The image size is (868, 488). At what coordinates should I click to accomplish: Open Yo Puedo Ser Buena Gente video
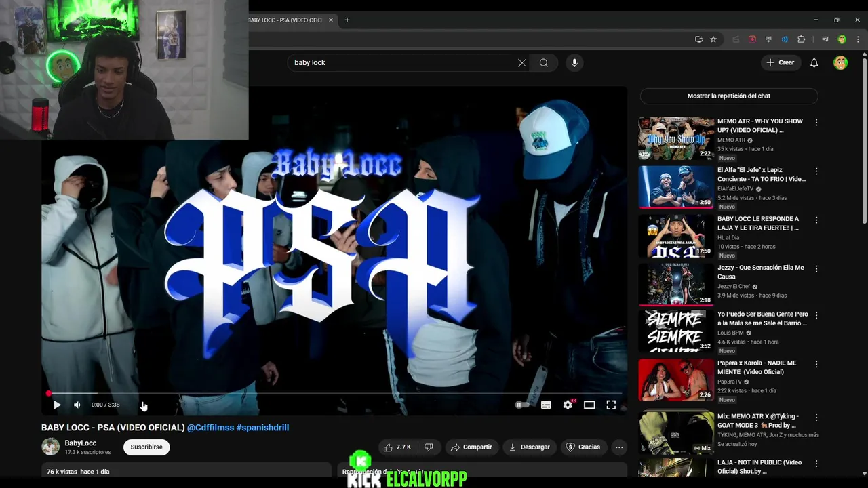pyautogui.click(x=762, y=319)
